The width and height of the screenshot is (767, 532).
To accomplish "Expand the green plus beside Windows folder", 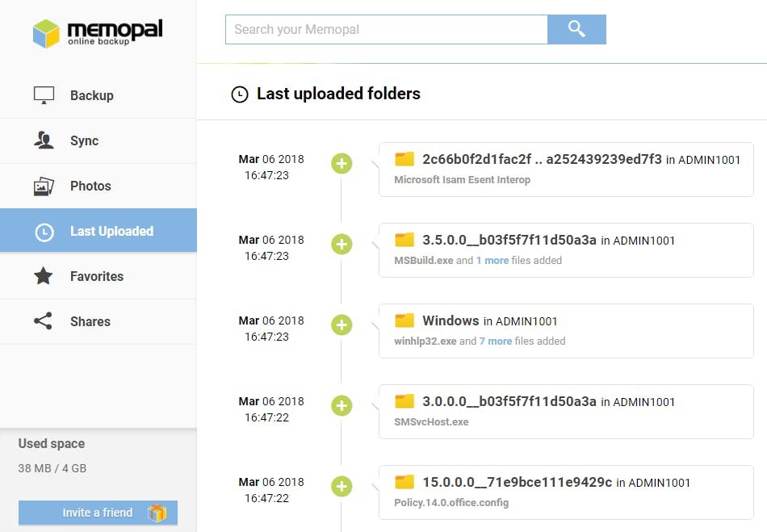I will [x=342, y=325].
